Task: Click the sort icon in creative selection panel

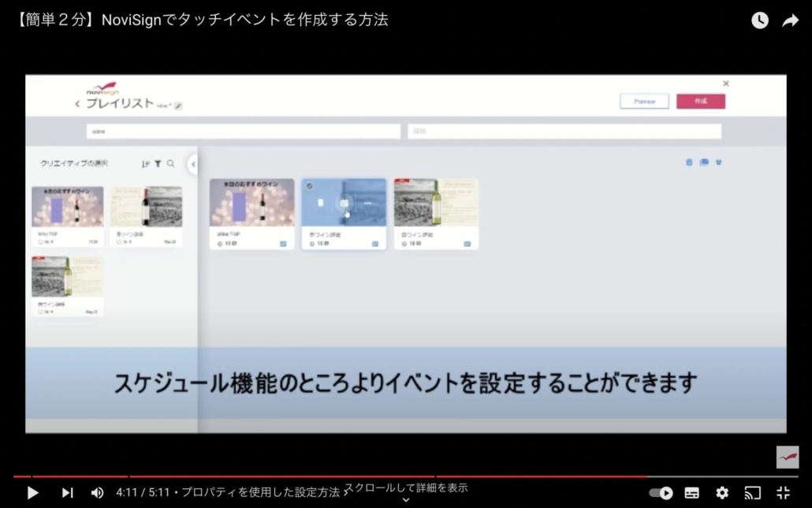Action: (x=146, y=164)
